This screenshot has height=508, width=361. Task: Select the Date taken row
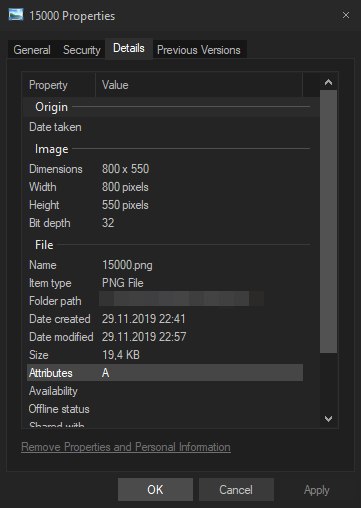[165, 127]
